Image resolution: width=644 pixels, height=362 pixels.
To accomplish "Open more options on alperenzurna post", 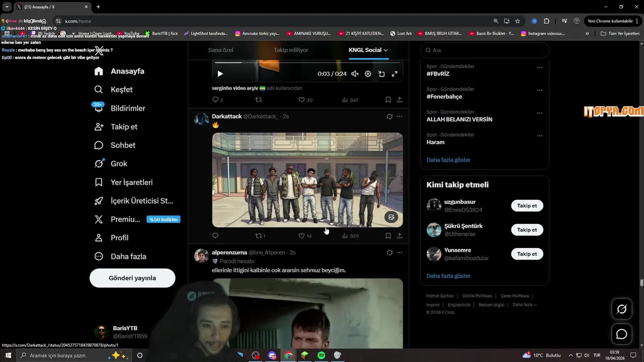I will pos(399,252).
